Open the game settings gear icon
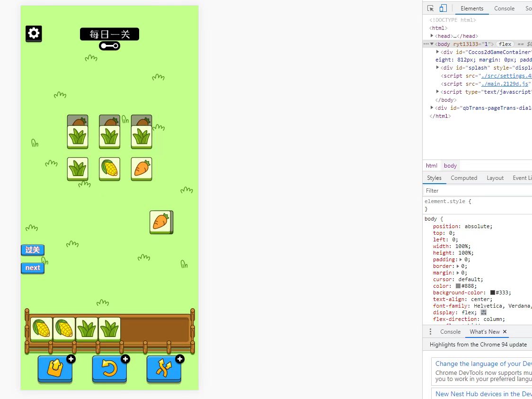The width and height of the screenshot is (532, 399). point(34,33)
